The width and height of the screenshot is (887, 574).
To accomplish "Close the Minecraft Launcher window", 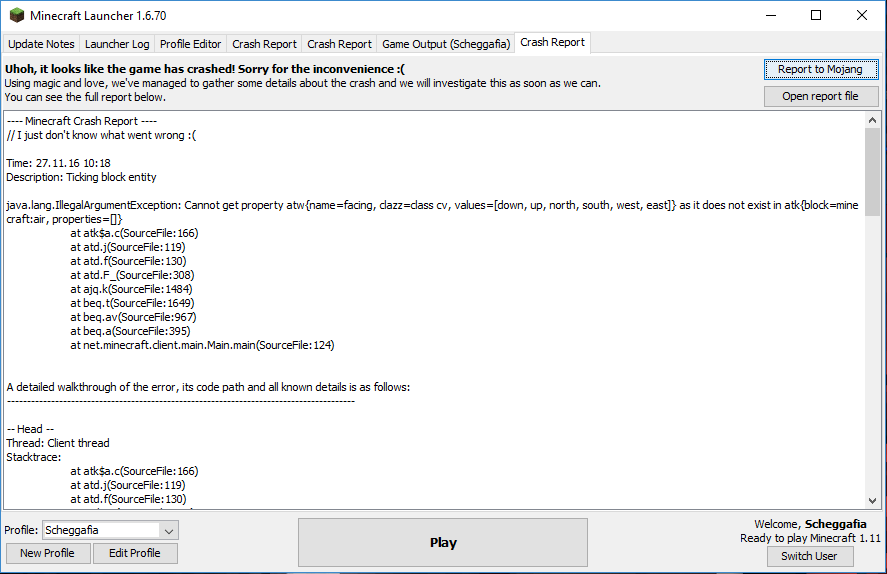I will [x=862, y=15].
